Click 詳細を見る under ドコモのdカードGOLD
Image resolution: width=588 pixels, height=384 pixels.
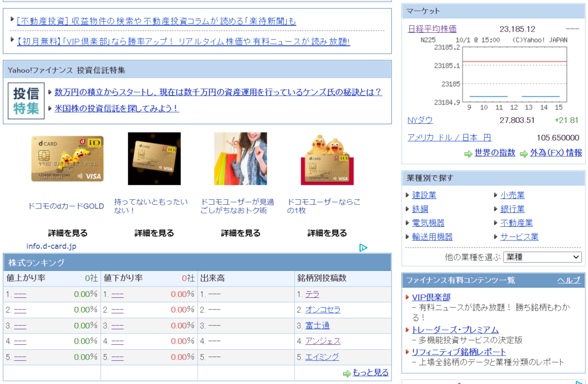[x=66, y=233]
